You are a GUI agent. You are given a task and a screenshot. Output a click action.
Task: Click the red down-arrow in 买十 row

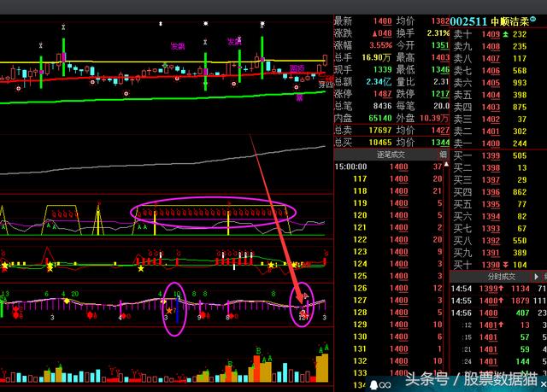(505, 265)
